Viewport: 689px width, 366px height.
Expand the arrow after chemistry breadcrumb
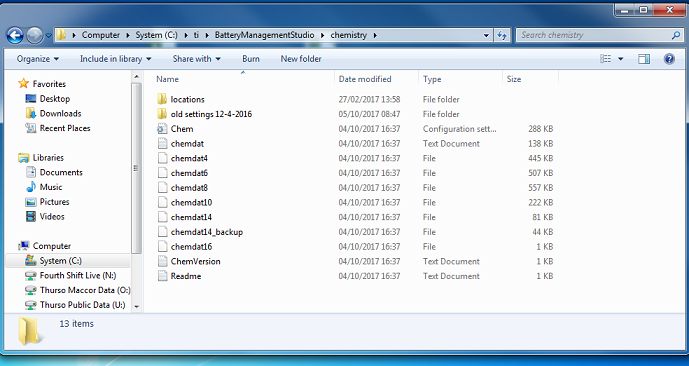(375, 36)
